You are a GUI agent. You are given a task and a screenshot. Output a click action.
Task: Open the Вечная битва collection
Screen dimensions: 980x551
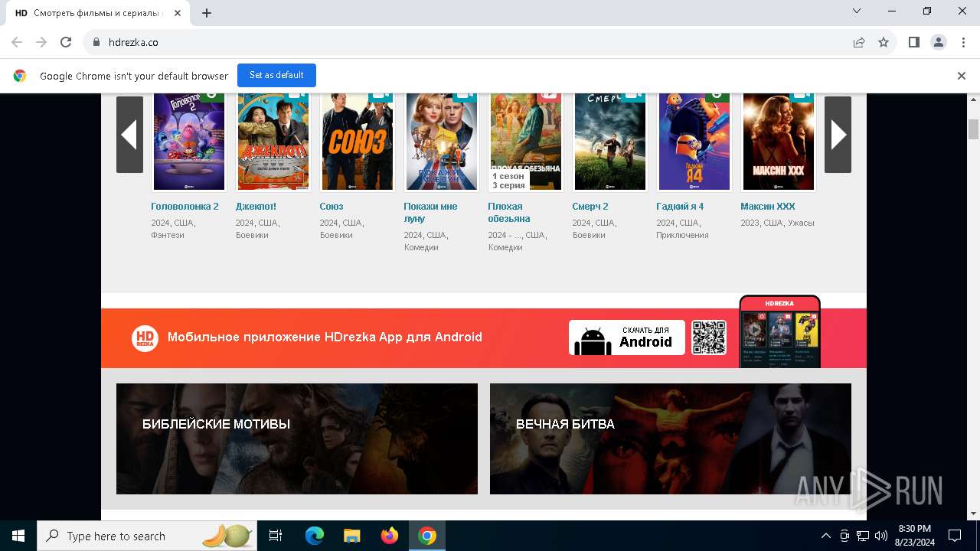(x=671, y=439)
